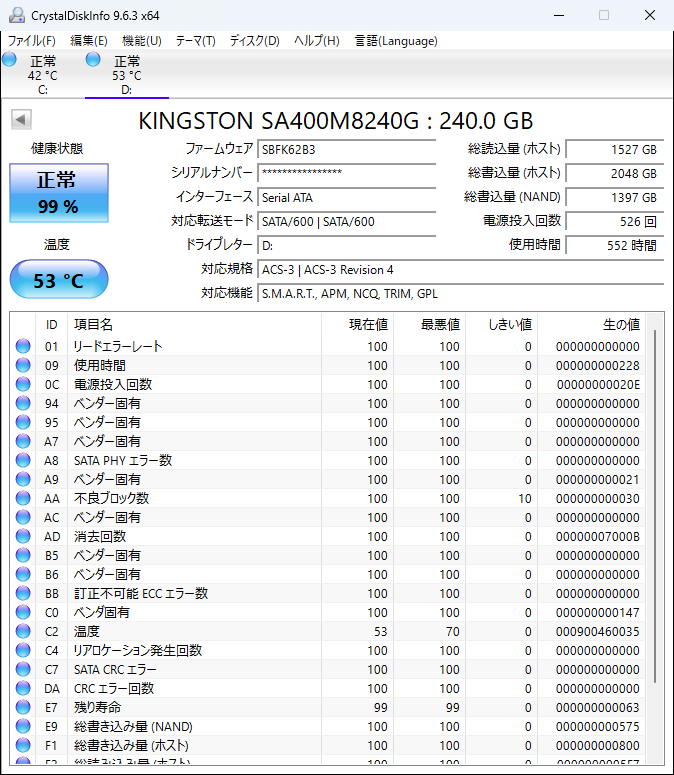
Task: Click the status orb in row C0
Action: (23, 612)
